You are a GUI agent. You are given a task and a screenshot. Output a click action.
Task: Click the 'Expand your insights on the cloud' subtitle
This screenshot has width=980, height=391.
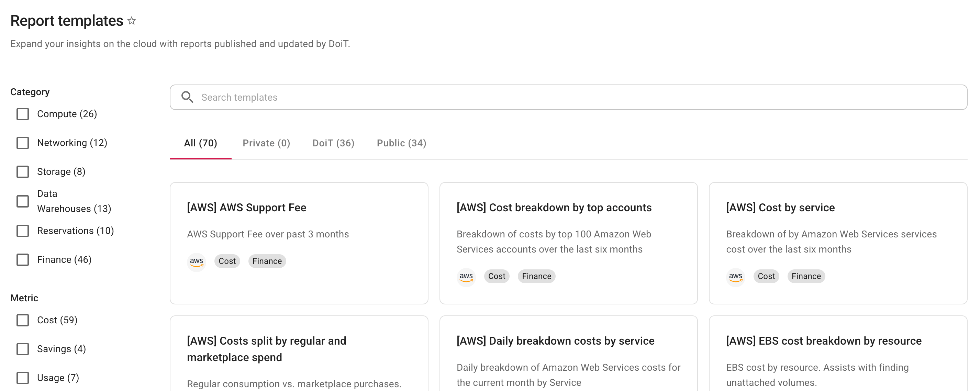pyautogui.click(x=180, y=44)
